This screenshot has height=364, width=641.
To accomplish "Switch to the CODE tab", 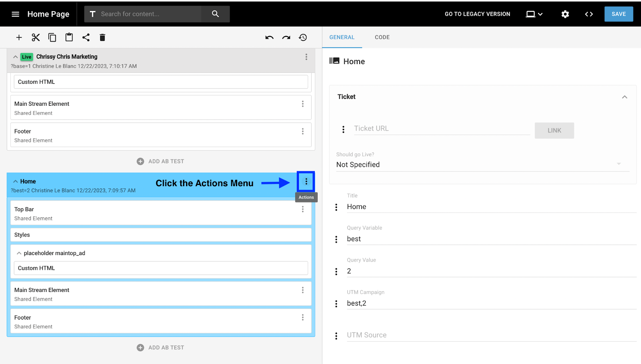I will (x=382, y=37).
